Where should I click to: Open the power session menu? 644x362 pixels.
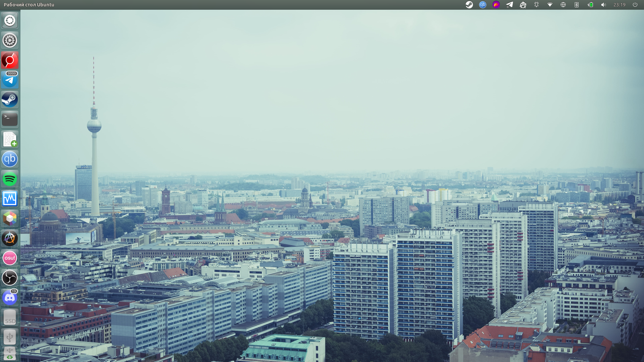[635, 5]
